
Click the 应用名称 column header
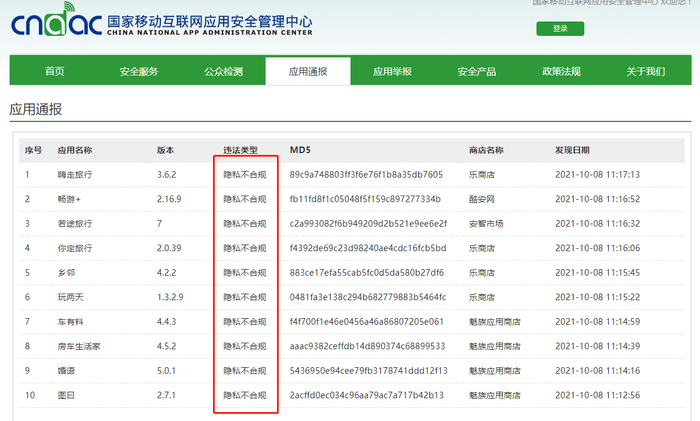pos(75,150)
